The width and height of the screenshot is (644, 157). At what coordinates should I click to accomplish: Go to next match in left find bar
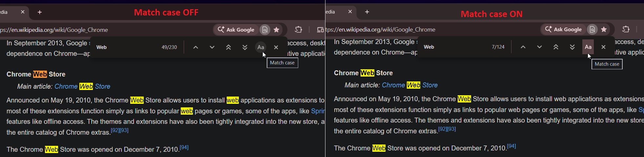[x=212, y=47]
